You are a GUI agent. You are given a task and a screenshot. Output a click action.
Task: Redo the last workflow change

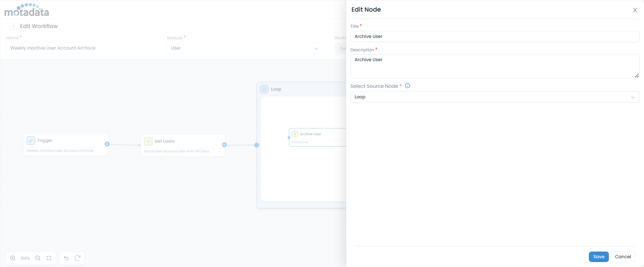click(x=78, y=258)
